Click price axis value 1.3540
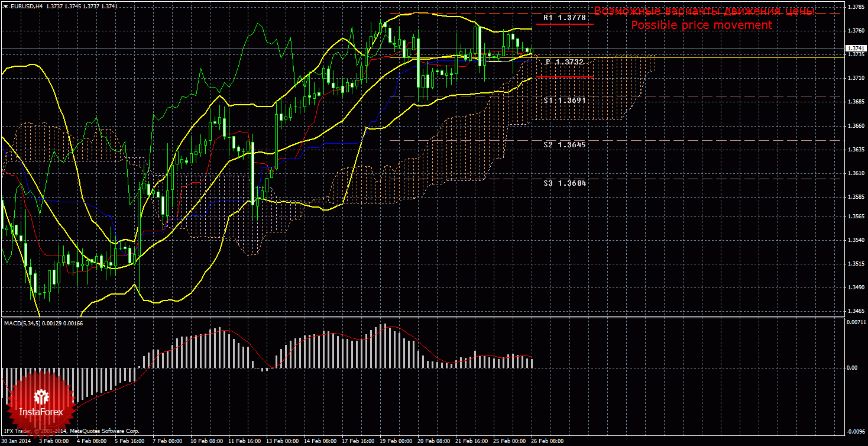 point(857,240)
